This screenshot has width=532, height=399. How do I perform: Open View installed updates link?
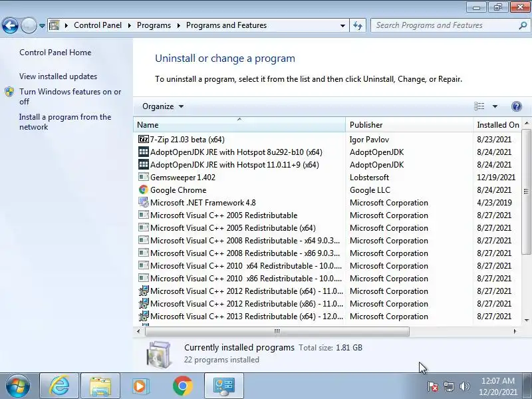58,76
